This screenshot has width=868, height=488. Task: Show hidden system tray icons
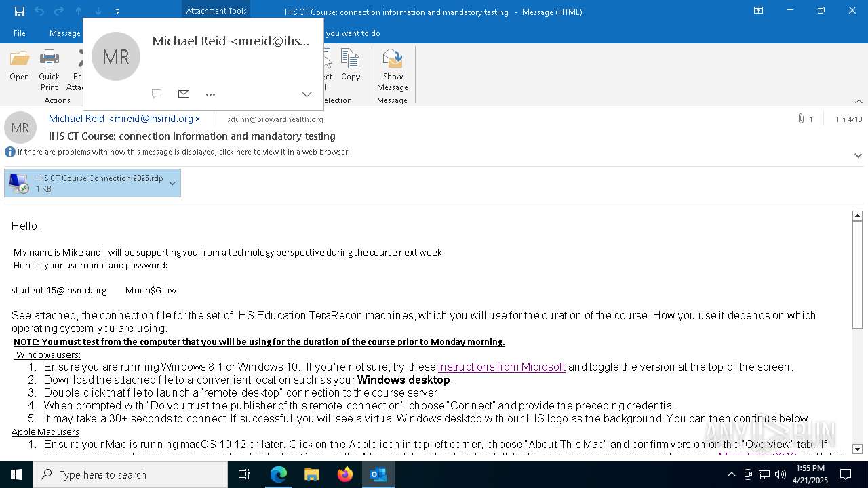pos(731,475)
